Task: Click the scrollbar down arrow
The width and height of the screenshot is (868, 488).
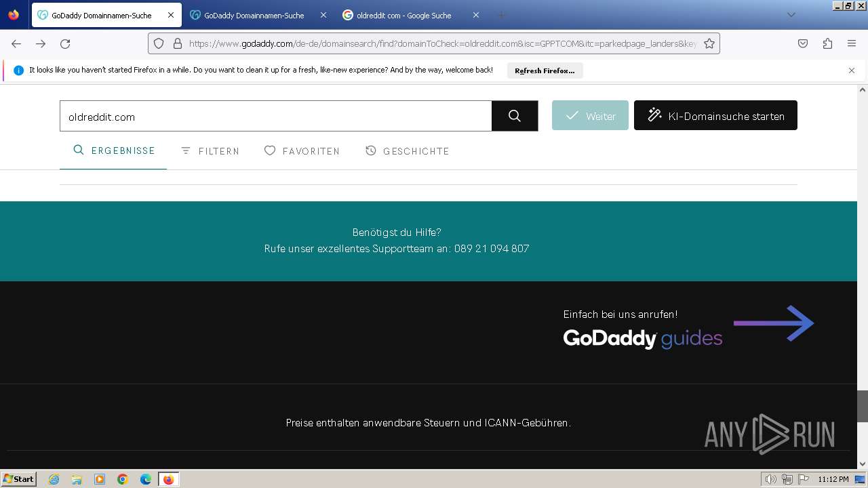Action: [x=863, y=464]
